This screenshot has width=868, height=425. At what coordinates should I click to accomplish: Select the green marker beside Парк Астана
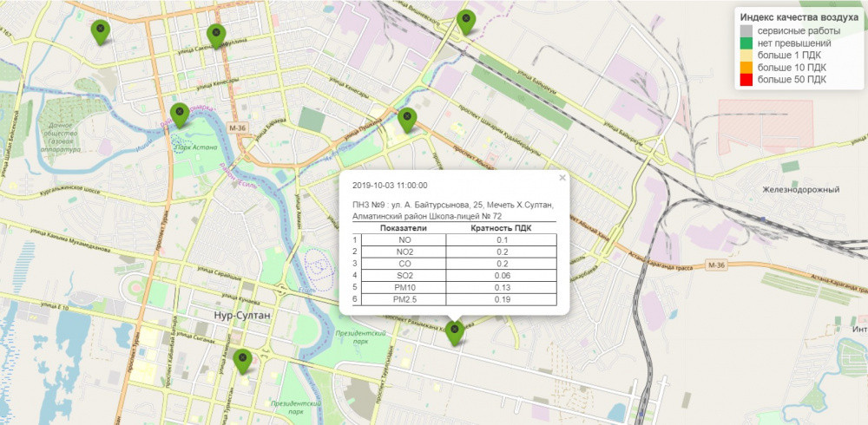180,114
